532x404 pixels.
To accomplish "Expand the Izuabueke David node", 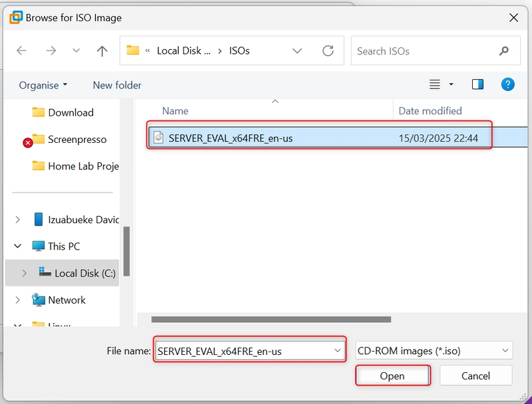I will tap(18, 220).
